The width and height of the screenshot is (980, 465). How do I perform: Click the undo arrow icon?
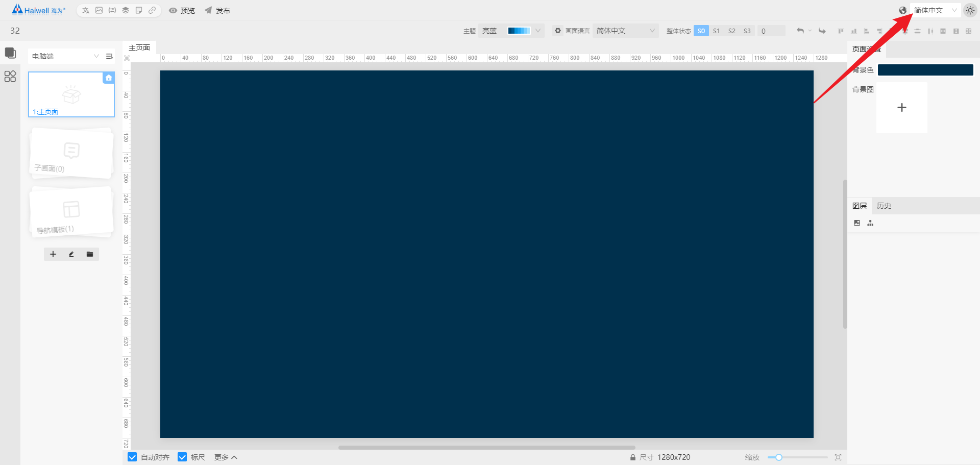[x=800, y=31]
